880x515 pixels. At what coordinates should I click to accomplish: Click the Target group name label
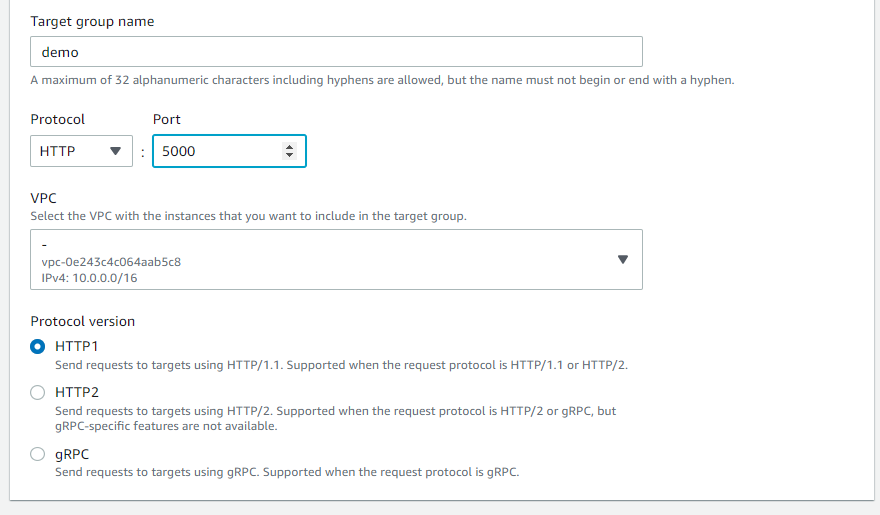92,21
